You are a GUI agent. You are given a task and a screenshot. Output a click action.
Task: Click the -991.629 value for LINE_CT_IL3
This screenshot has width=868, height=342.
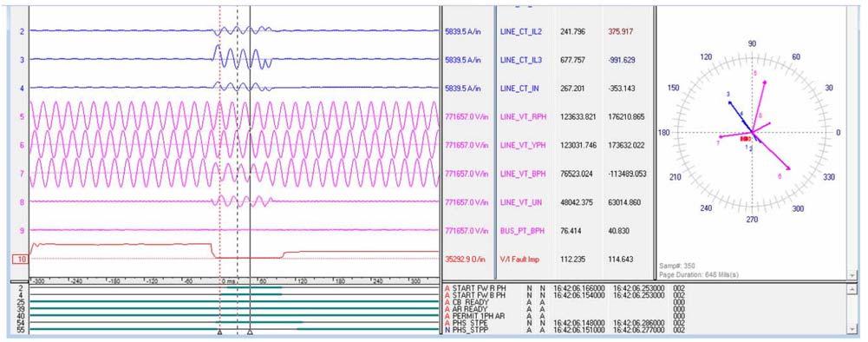pos(623,59)
